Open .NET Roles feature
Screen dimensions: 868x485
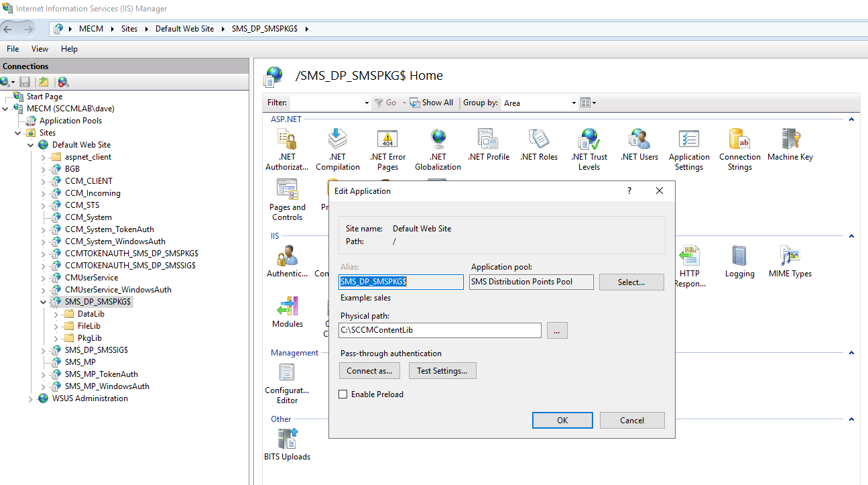tap(539, 145)
